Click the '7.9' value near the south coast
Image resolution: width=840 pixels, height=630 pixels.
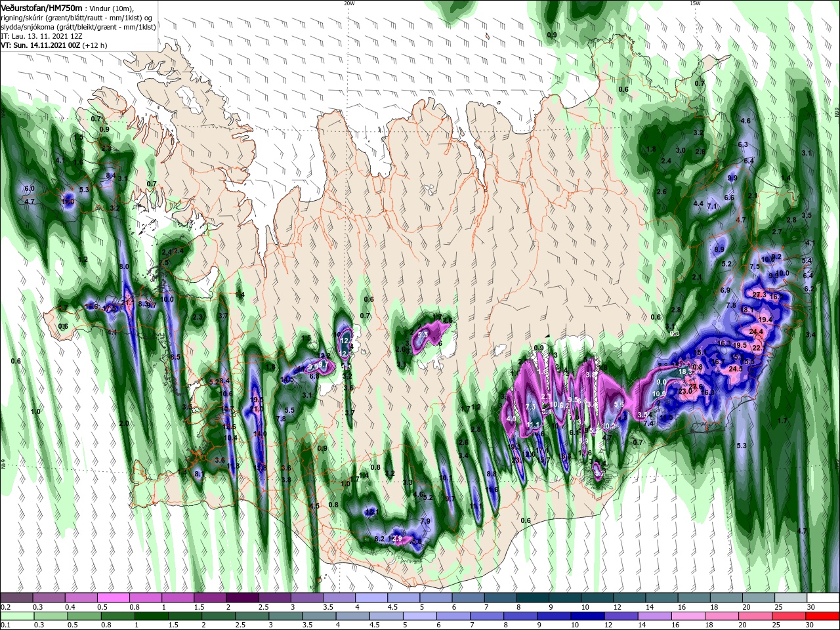(425, 521)
